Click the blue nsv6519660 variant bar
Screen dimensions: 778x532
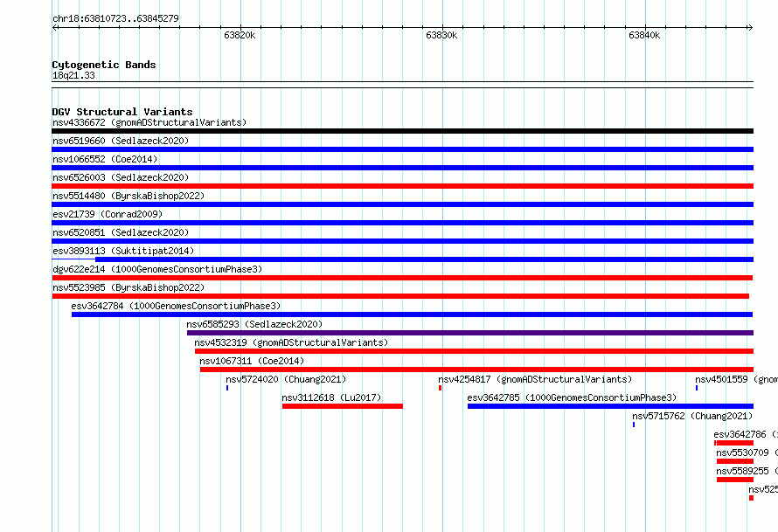(402, 149)
